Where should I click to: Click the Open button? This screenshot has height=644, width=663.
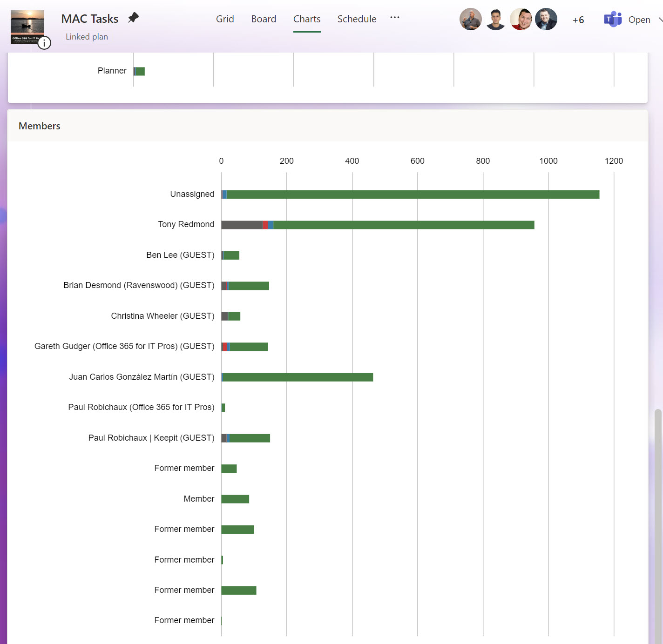[639, 20]
